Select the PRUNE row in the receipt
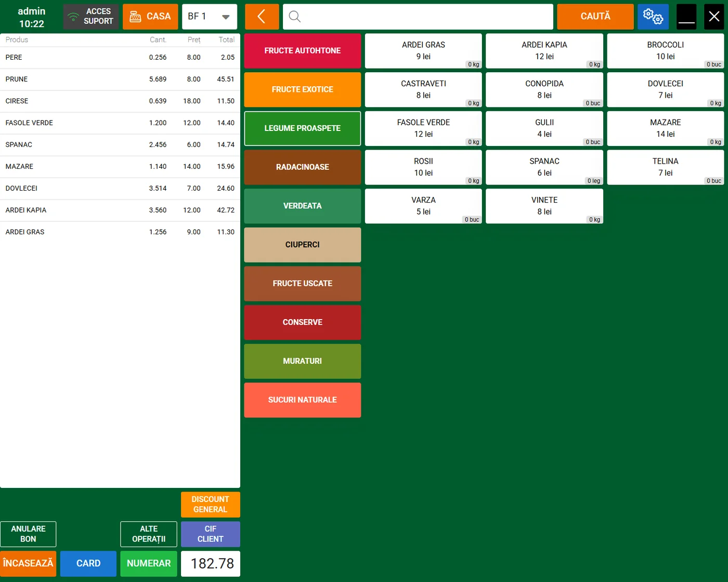Image resolution: width=728 pixels, height=582 pixels. pos(120,80)
